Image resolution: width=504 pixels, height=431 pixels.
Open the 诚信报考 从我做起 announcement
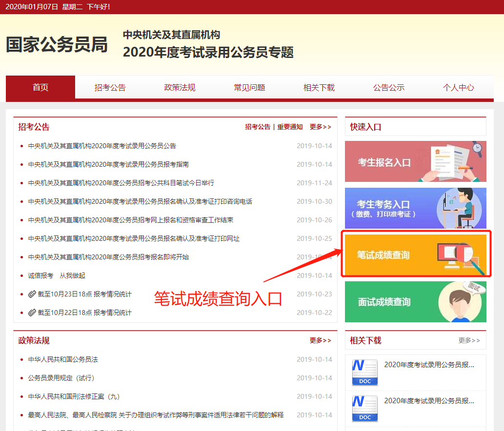point(57,275)
